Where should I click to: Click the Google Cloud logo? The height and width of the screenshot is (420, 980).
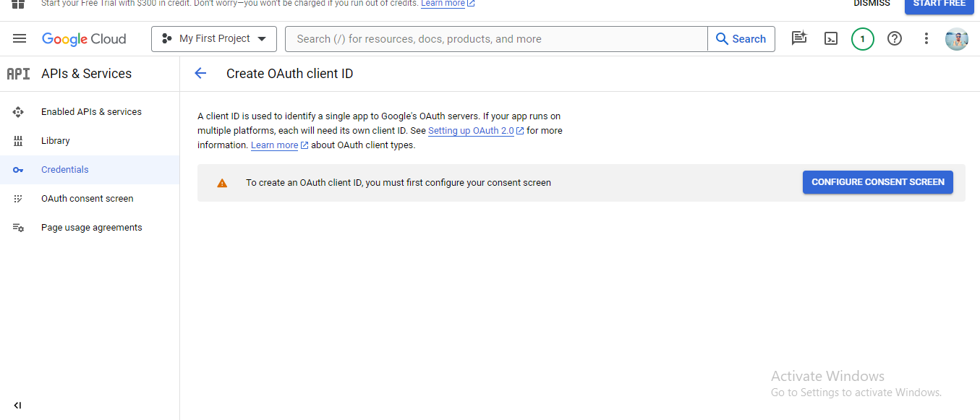[x=84, y=39]
